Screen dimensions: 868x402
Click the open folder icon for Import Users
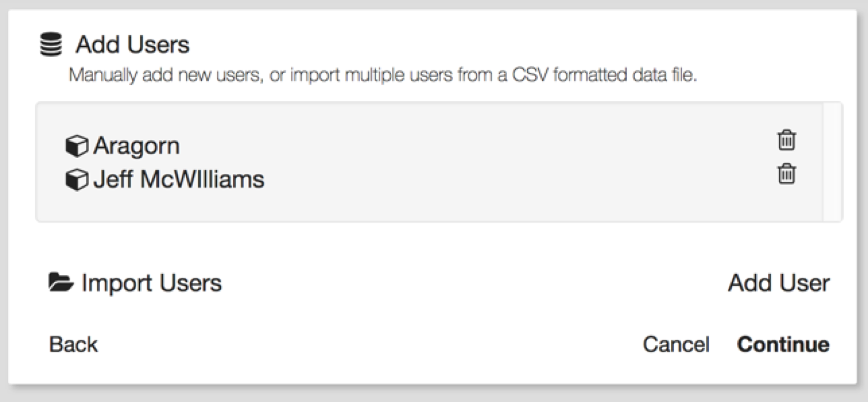[x=61, y=282]
